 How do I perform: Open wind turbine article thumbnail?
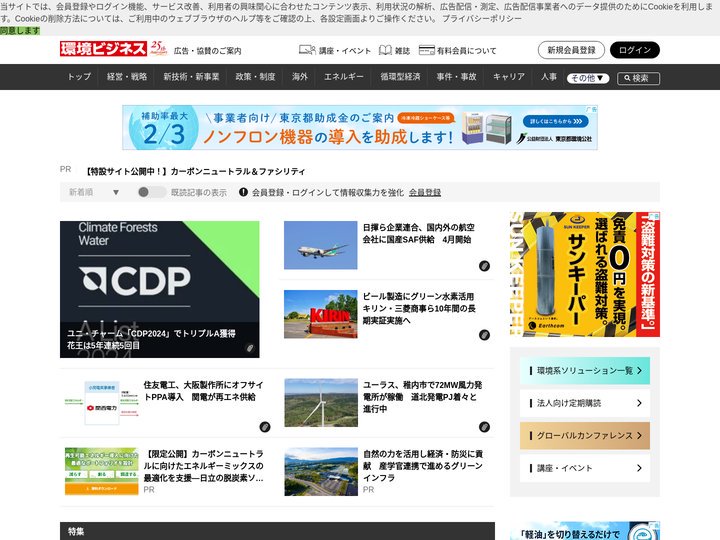[321, 403]
